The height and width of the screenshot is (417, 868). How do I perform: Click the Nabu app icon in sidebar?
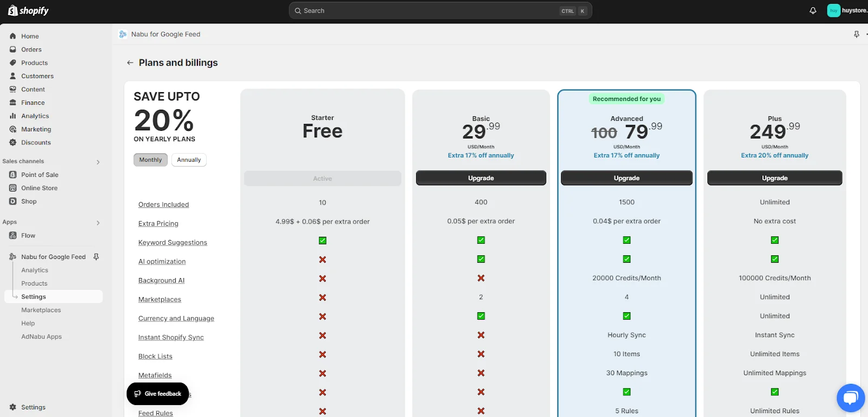(x=13, y=257)
